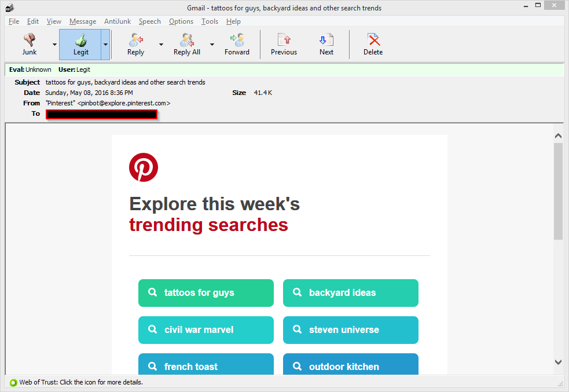Screen dimensions: 569x392
Task: Click the date 'Sunday, May 08, 2016 8:36 PM'
Action: pos(89,93)
